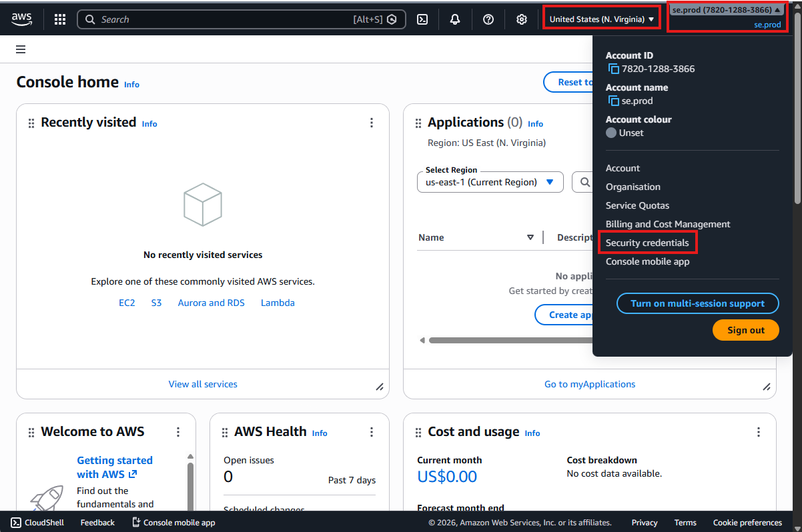The width and height of the screenshot is (802, 532).
Task: Open the United States (N. Virginia) region selector
Action: coord(602,19)
